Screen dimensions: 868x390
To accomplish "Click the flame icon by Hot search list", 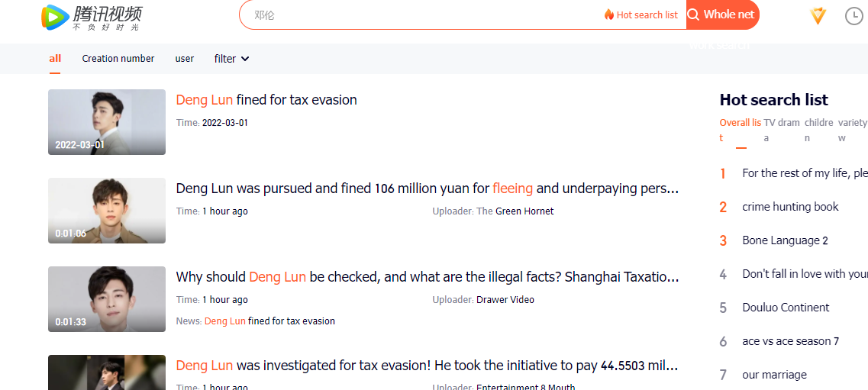I will pos(609,15).
